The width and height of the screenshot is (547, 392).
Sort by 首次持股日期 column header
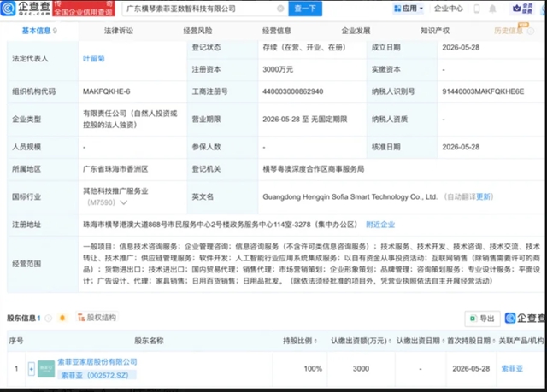(x=471, y=341)
